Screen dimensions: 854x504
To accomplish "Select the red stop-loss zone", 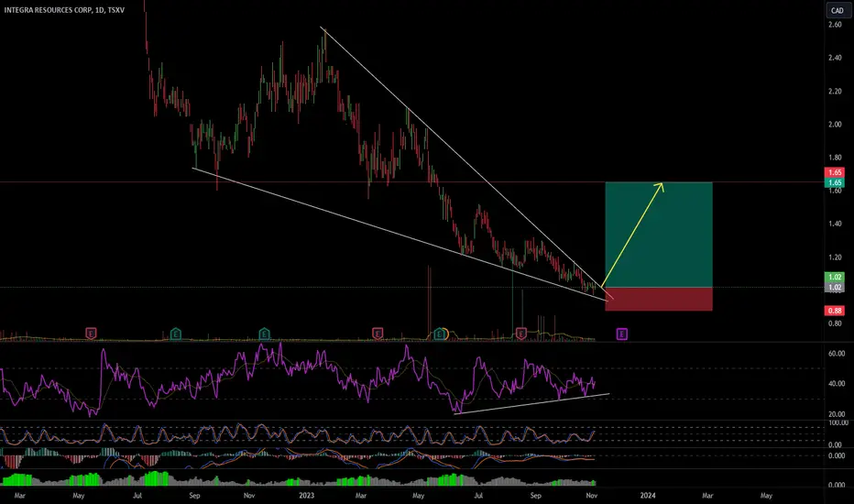I will coord(659,299).
